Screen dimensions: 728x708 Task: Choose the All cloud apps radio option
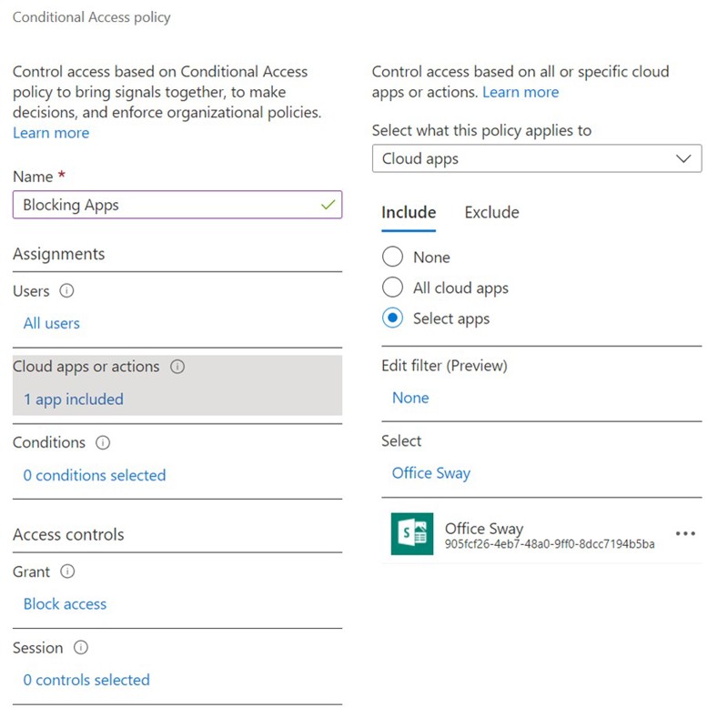(x=392, y=288)
